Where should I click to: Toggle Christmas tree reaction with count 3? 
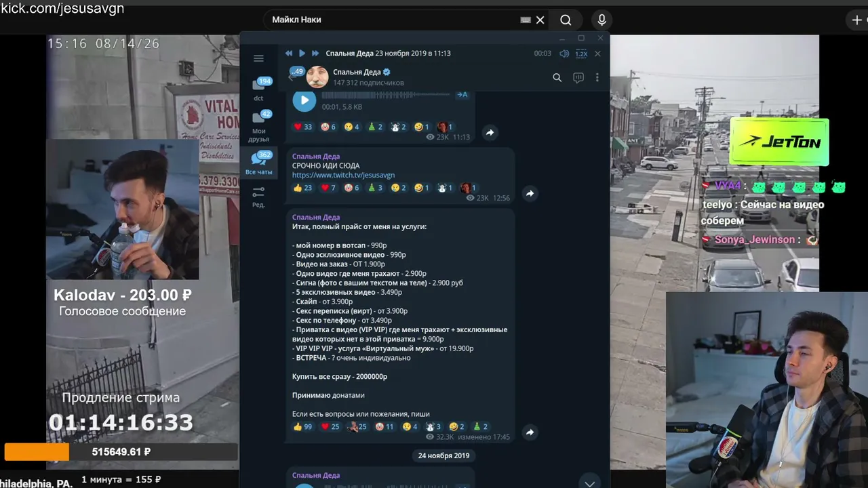[x=375, y=188]
